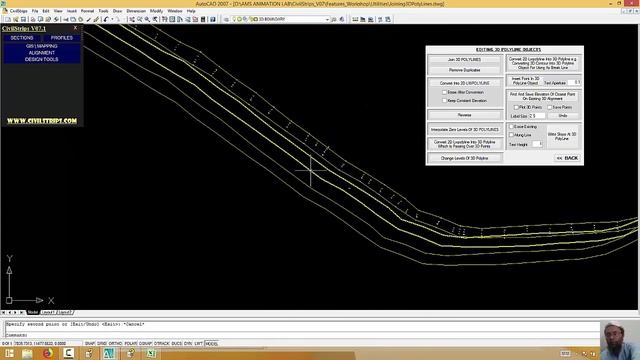Screen dimensions: 640x360
Task: Click the Reverse button
Action: [464, 115]
